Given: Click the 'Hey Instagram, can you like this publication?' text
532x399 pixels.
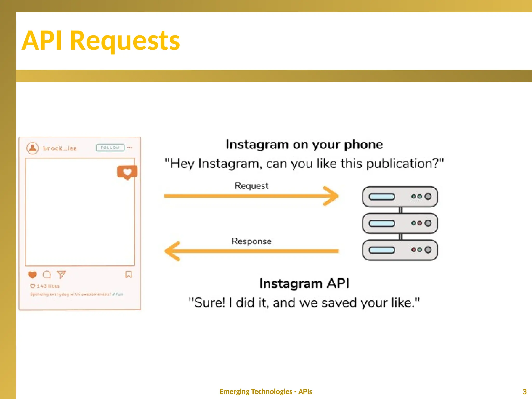Looking at the screenshot, I should pos(304,164).
